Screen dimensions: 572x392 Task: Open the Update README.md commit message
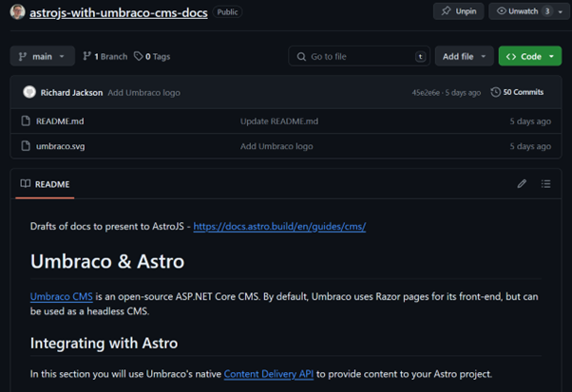tap(279, 121)
